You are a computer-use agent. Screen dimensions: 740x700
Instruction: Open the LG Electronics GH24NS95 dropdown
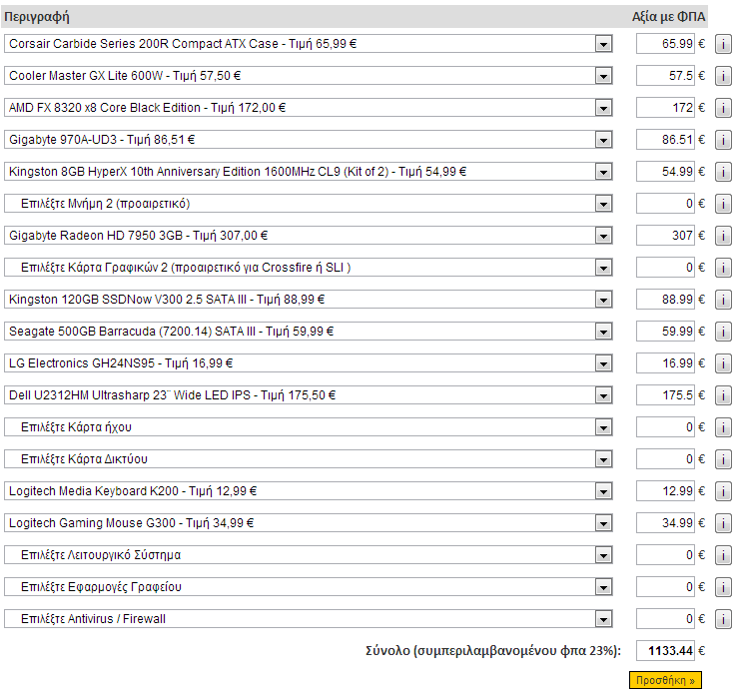[309, 363]
